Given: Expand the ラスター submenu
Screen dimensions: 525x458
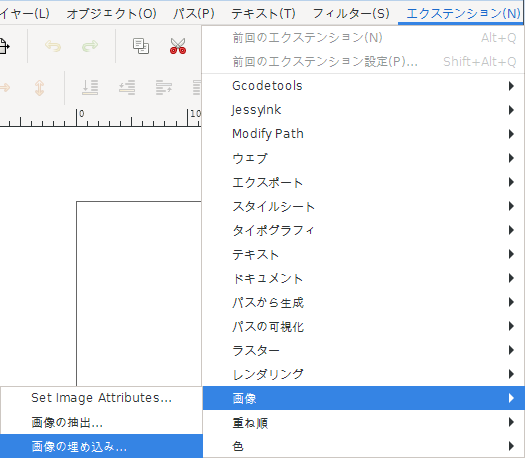Looking at the screenshot, I should 363,350.
